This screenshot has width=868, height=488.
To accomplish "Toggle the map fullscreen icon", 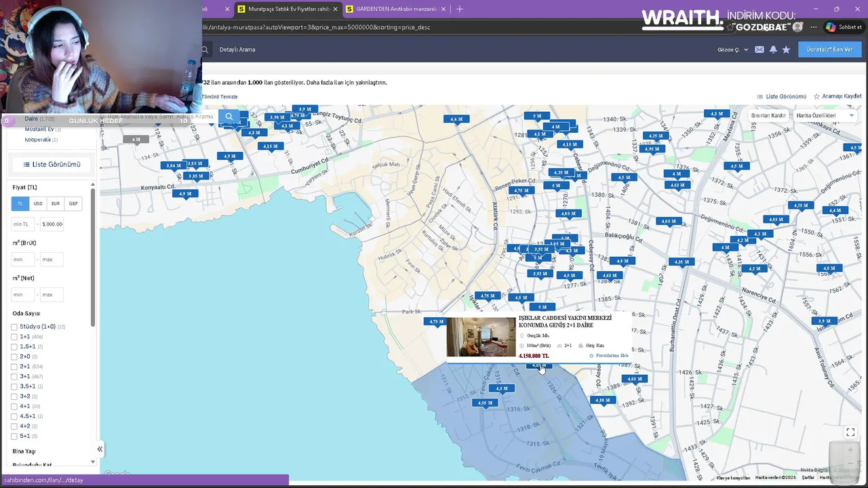I will pos(850,432).
